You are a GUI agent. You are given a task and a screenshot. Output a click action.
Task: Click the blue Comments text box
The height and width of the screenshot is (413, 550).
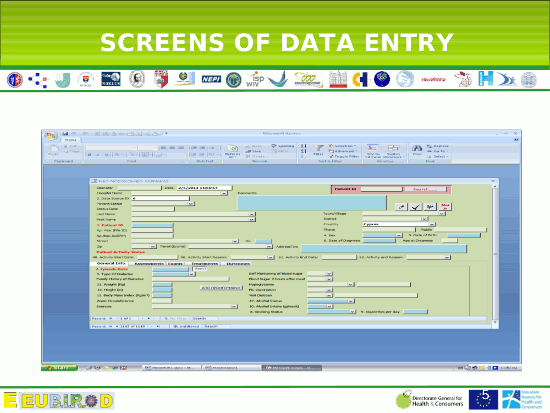tap(312, 203)
